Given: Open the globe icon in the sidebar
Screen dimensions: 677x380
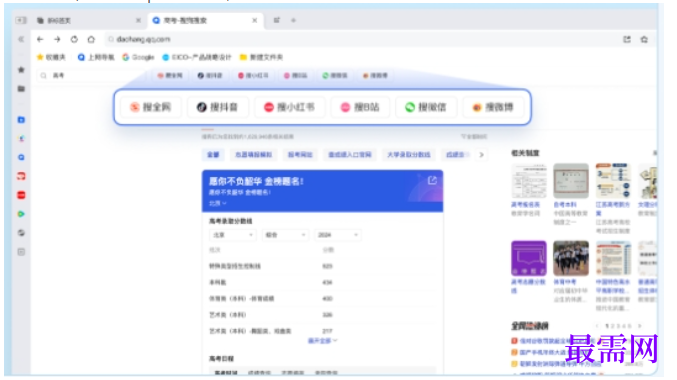Looking at the screenshot, I should point(21,233).
